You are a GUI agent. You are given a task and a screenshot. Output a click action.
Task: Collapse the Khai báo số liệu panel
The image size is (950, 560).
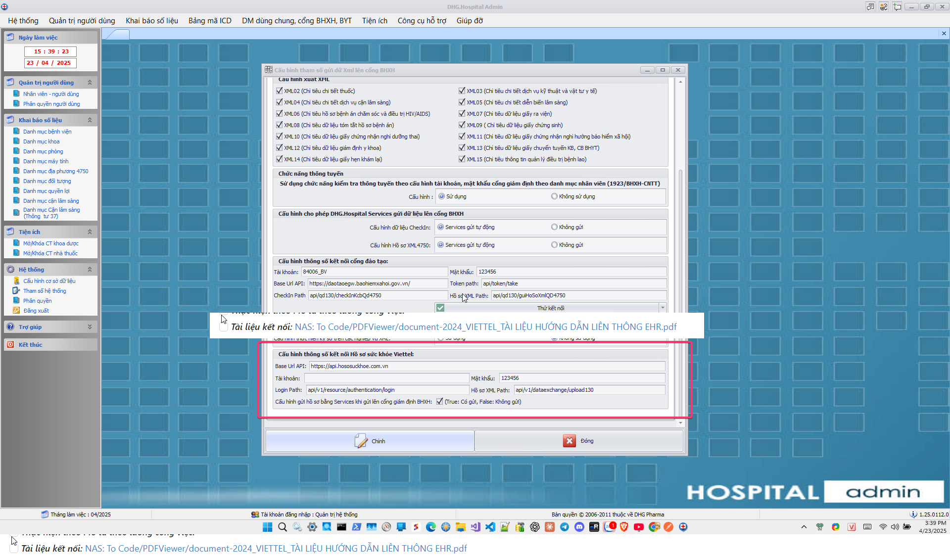pyautogui.click(x=90, y=120)
